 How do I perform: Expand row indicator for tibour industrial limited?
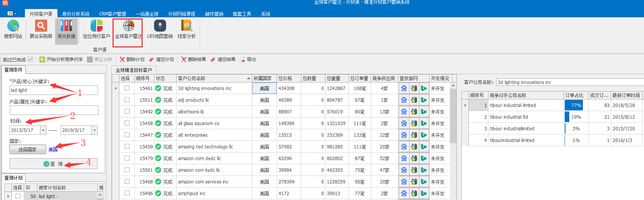tap(465, 105)
